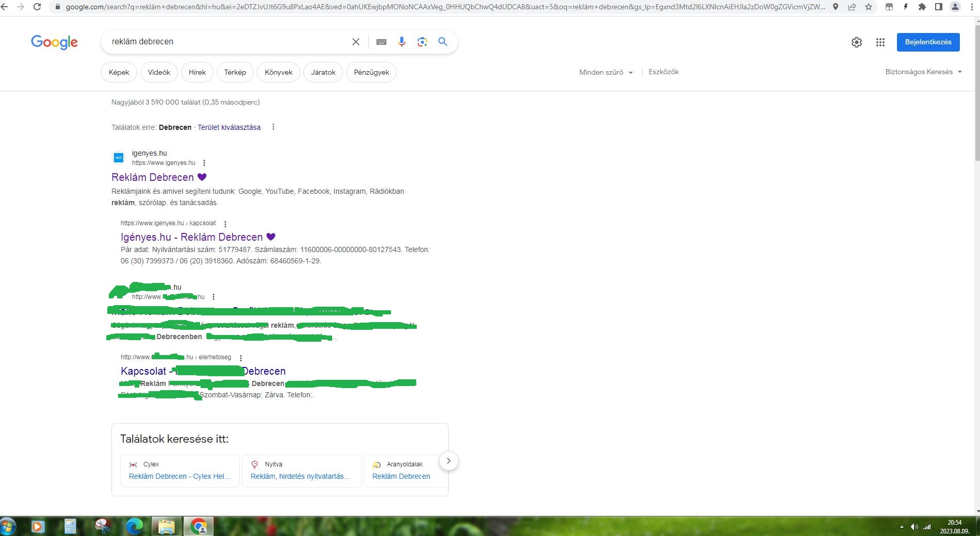Open the Biztonságos Keresés dropdown
Viewport: 980px width, 536px height.
coord(923,72)
